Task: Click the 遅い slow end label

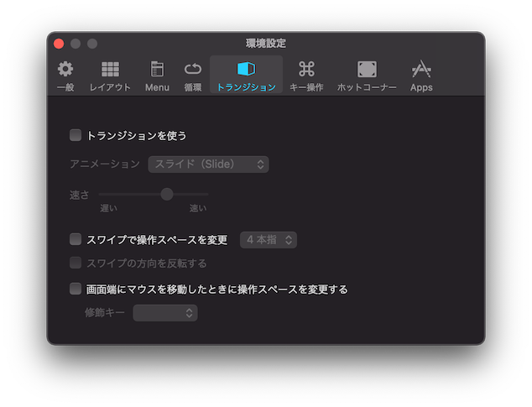Action: [108, 208]
